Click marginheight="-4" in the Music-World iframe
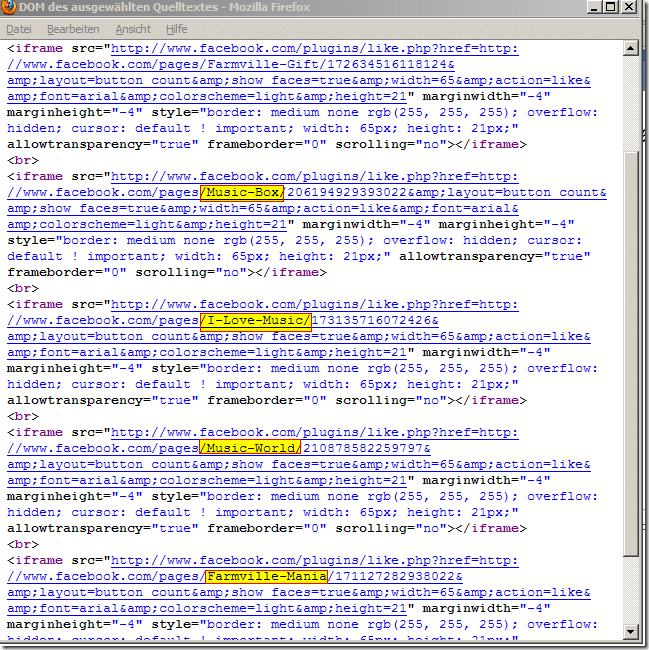This screenshot has width=649, height=650. (75, 497)
